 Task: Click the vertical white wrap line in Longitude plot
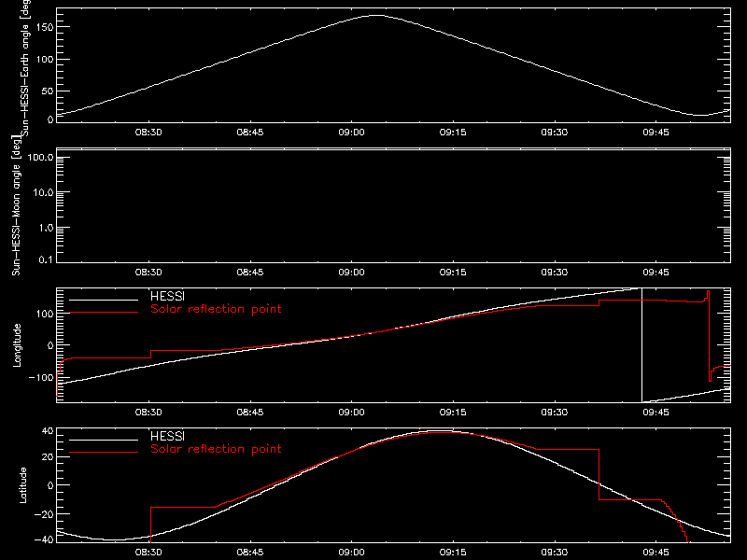tap(642, 345)
